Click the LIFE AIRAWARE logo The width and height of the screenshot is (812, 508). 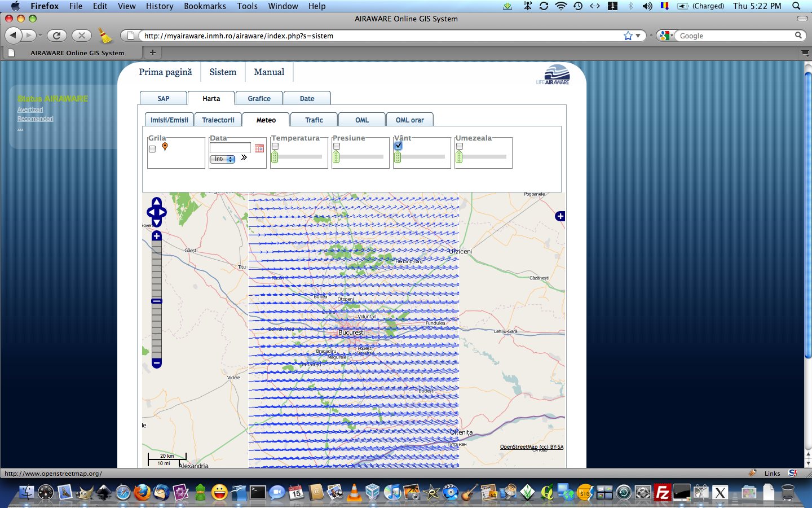pyautogui.click(x=553, y=75)
